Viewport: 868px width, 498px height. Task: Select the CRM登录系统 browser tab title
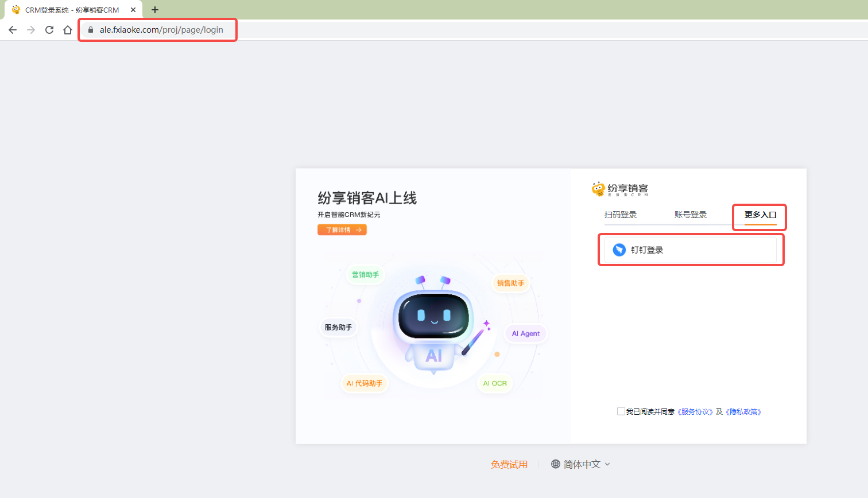click(72, 10)
